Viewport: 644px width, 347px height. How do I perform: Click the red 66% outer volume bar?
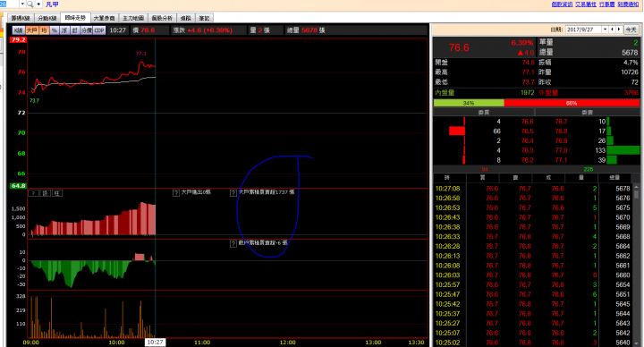tap(572, 103)
